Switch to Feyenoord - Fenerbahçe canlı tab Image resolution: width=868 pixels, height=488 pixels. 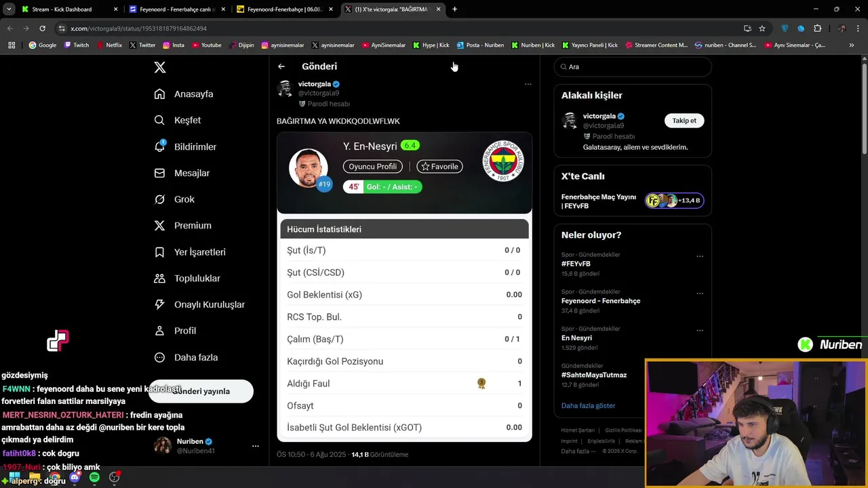(x=178, y=9)
